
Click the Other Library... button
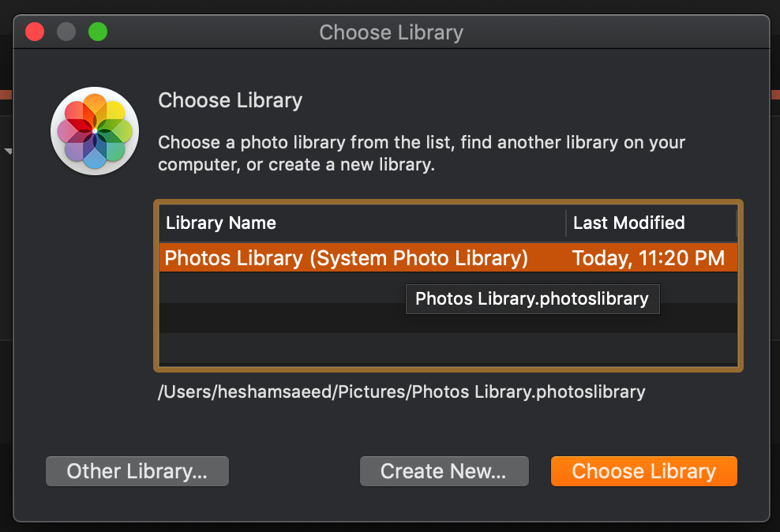point(137,471)
